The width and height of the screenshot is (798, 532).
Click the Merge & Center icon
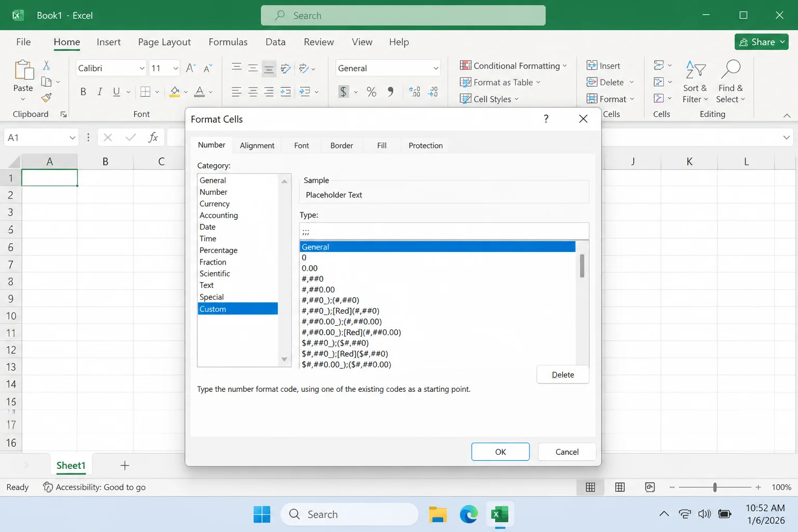(x=305, y=92)
